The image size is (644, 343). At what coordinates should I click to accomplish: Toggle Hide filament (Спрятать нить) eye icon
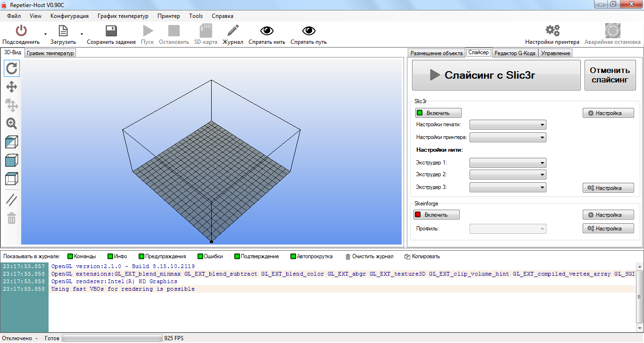point(267,31)
